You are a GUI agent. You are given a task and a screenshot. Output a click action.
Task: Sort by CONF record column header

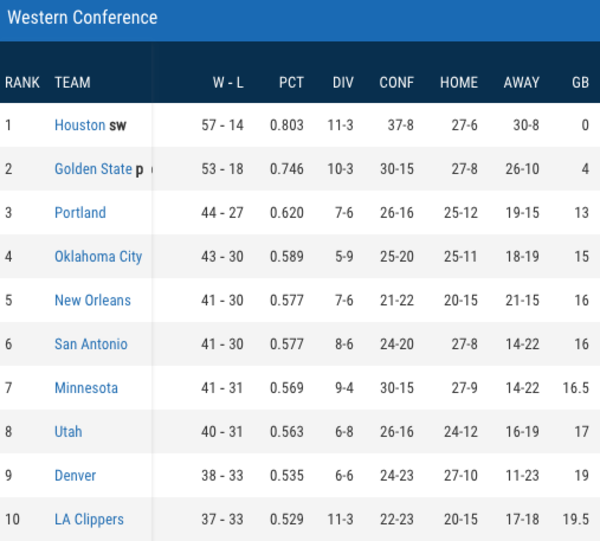point(397,83)
